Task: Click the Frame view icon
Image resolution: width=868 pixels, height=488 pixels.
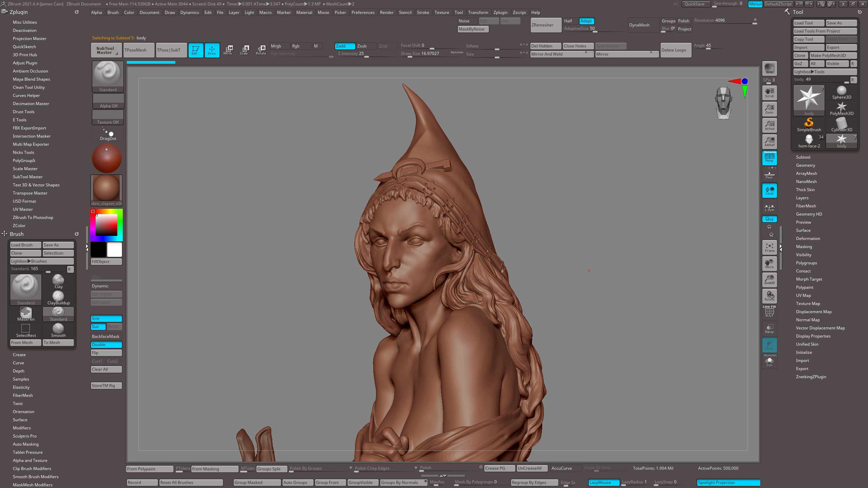Action: pos(769,247)
